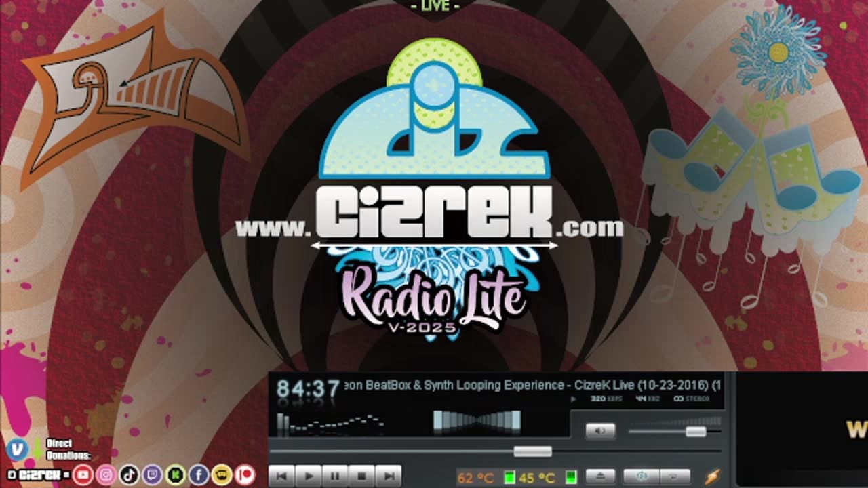
Task: Click the orange lightning bolt icon
Action: coord(712,476)
